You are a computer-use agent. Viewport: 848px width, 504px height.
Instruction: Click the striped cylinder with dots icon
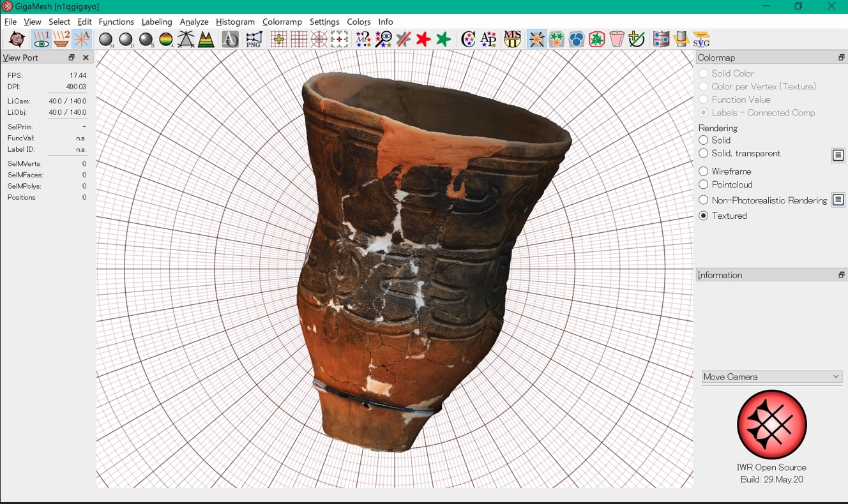[661, 40]
